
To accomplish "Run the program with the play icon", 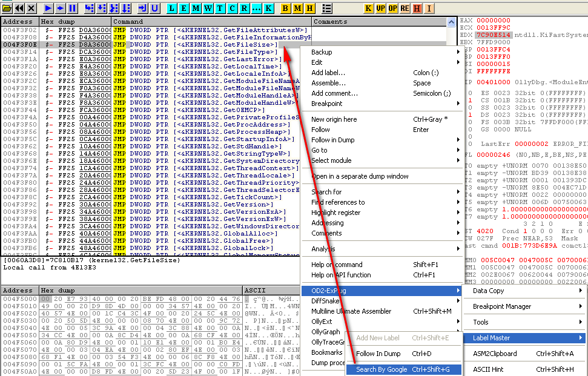I will (x=48, y=8).
